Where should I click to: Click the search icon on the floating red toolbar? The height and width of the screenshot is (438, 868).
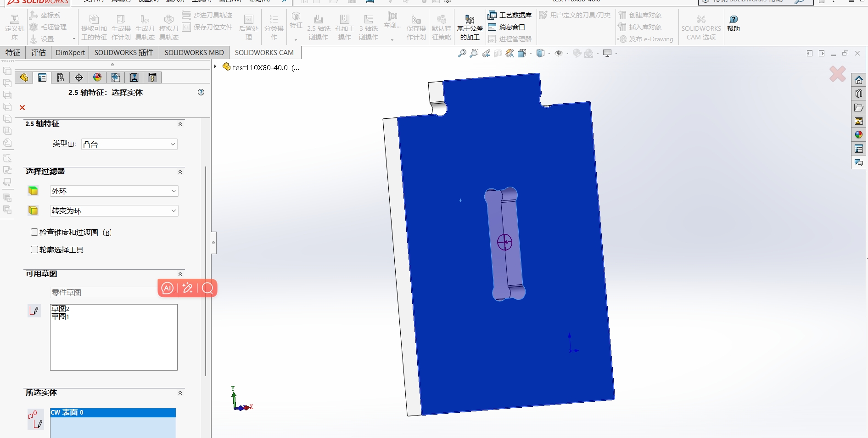tap(207, 288)
